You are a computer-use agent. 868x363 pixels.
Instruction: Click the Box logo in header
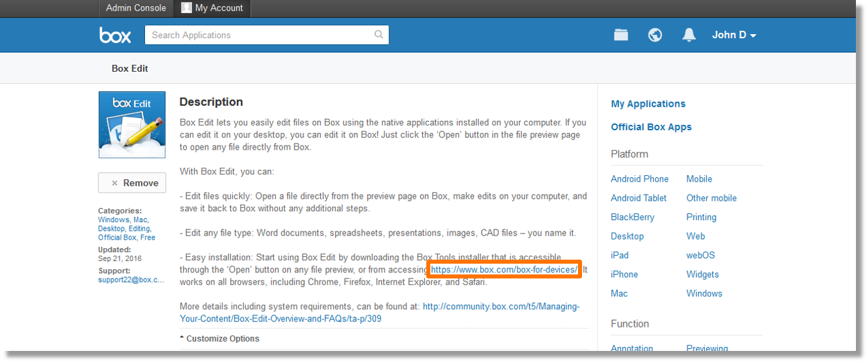click(x=115, y=35)
